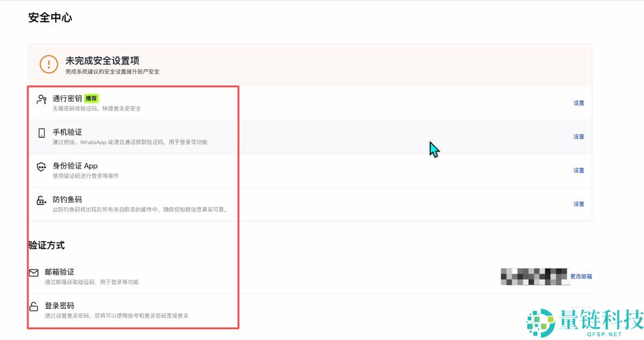
Task: Click the phone icon beside 手机验证
Action: point(41,133)
